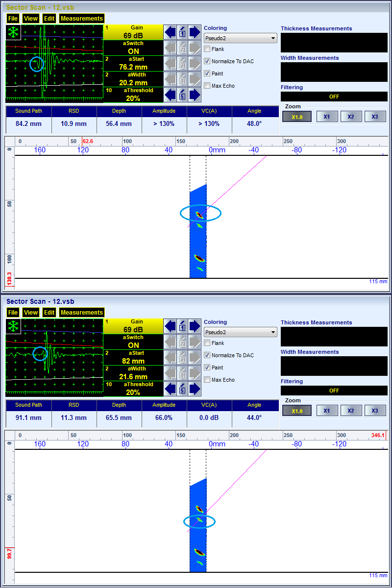Click Filtering OFF field in lower window
392x588 pixels.
[x=334, y=391]
